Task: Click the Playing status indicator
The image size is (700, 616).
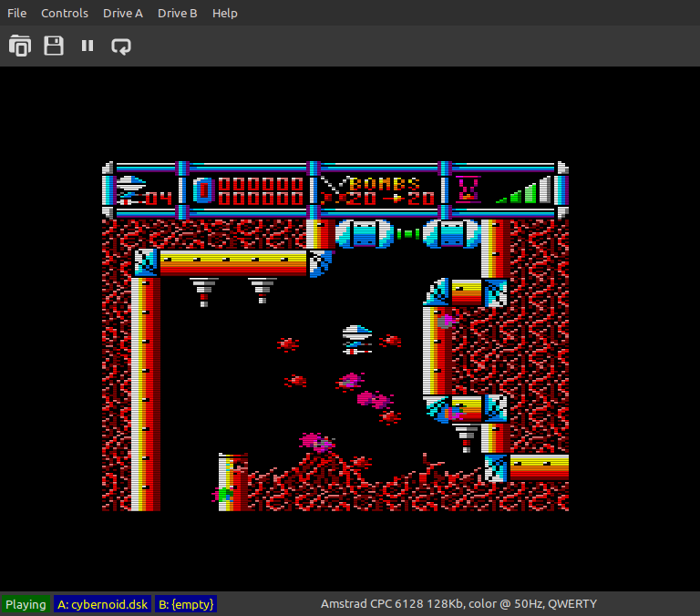Action: click(26, 604)
